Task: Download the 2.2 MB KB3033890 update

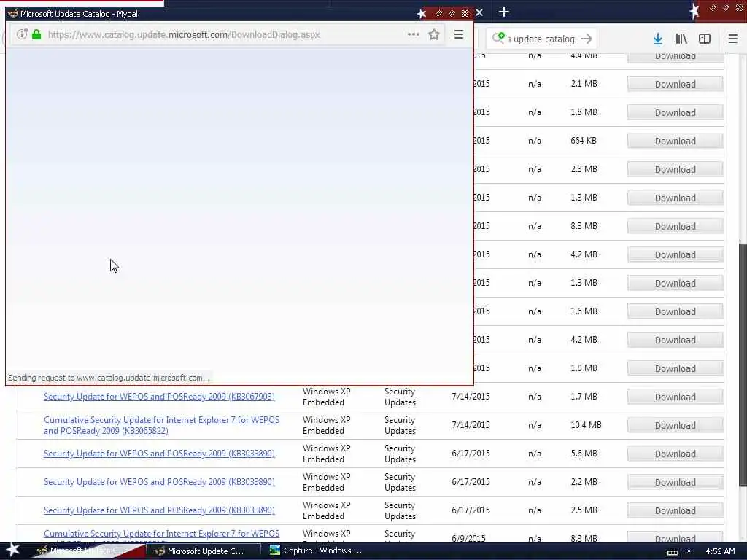Action: tap(675, 483)
